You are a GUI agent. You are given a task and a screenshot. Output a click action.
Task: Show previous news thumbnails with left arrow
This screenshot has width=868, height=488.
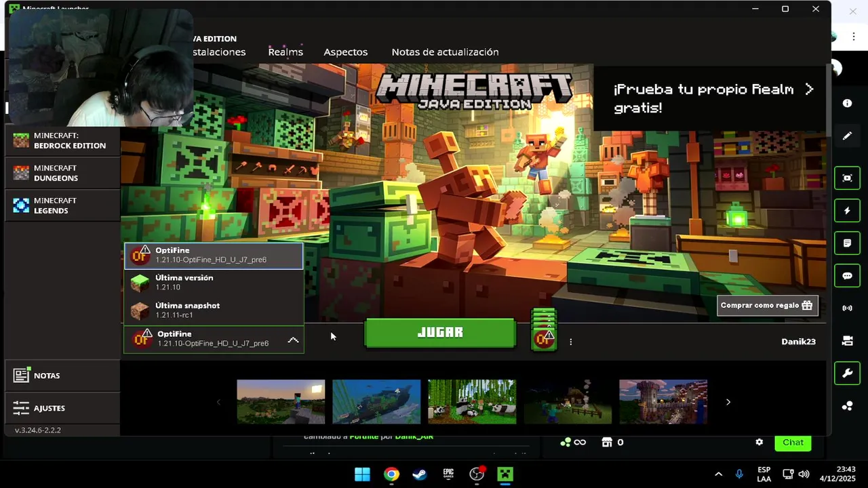[x=218, y=402]
